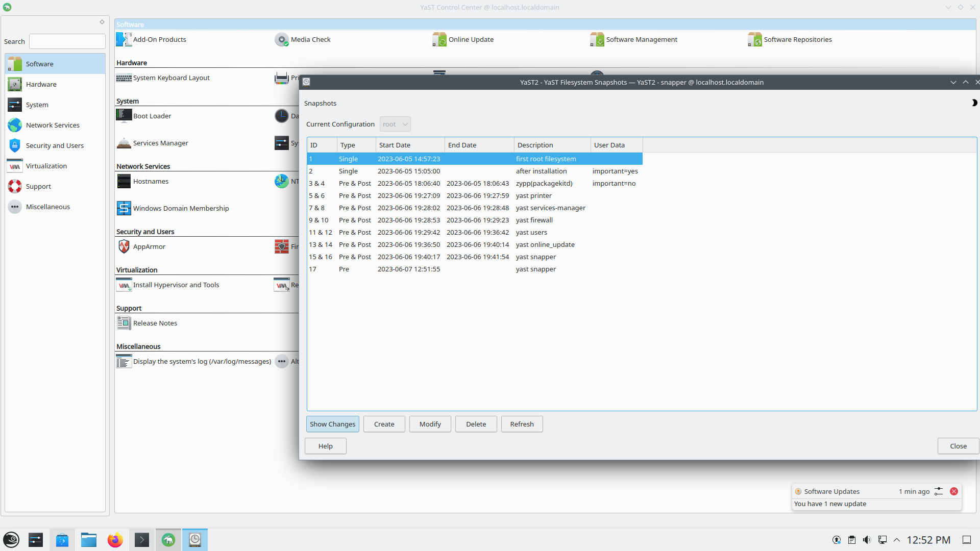Toggle dark mode moon icon in snapper dialog
Image resolution: width=980 pixels, height=551 pixels.
coord(974,103)
